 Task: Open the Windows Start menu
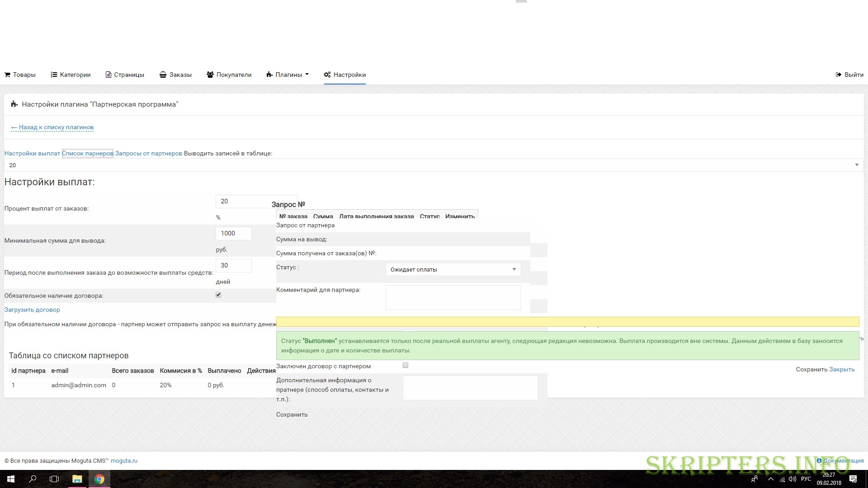pos(11,479)
